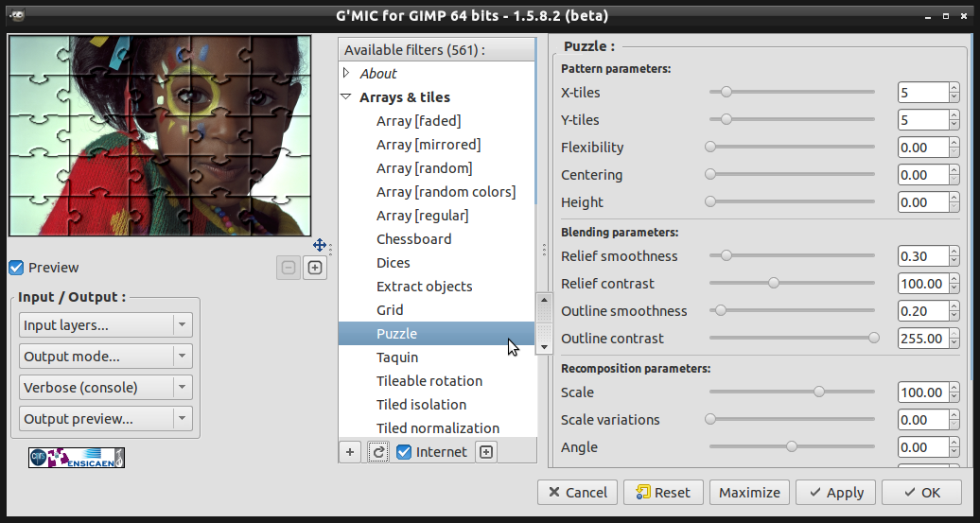This screenshot has height=523, width=980.
Task: Click the Outline smoothness value field
Action: (923, 311)
